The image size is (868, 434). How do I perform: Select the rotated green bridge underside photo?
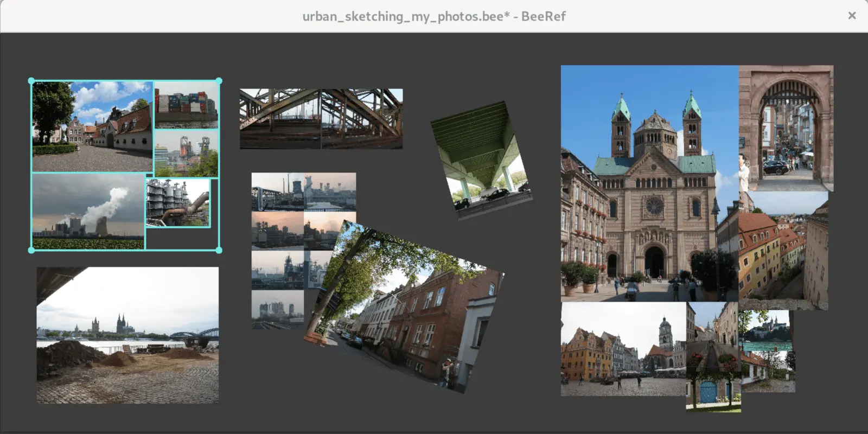(x=481, y=160)
